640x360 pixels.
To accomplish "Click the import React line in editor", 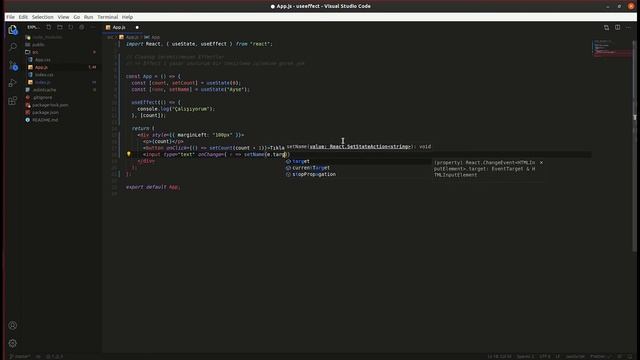I will 199,44.
